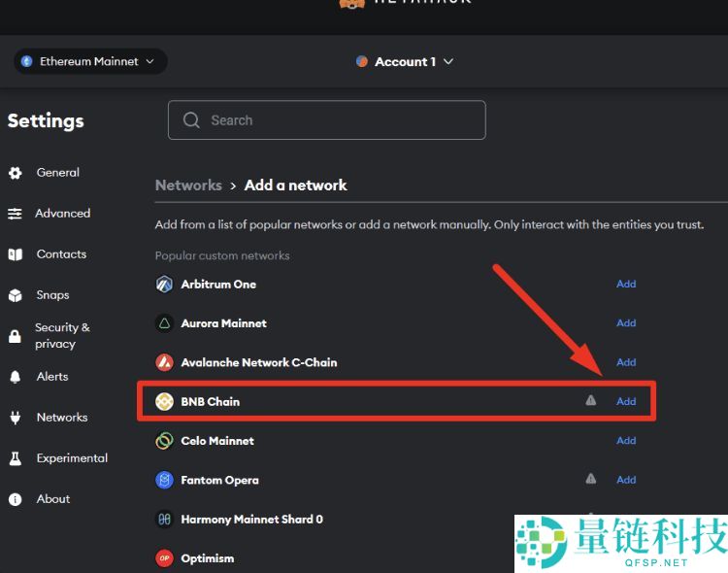
Task: Select the Aurora Mainnet name
Action: [x=224, y=323]
